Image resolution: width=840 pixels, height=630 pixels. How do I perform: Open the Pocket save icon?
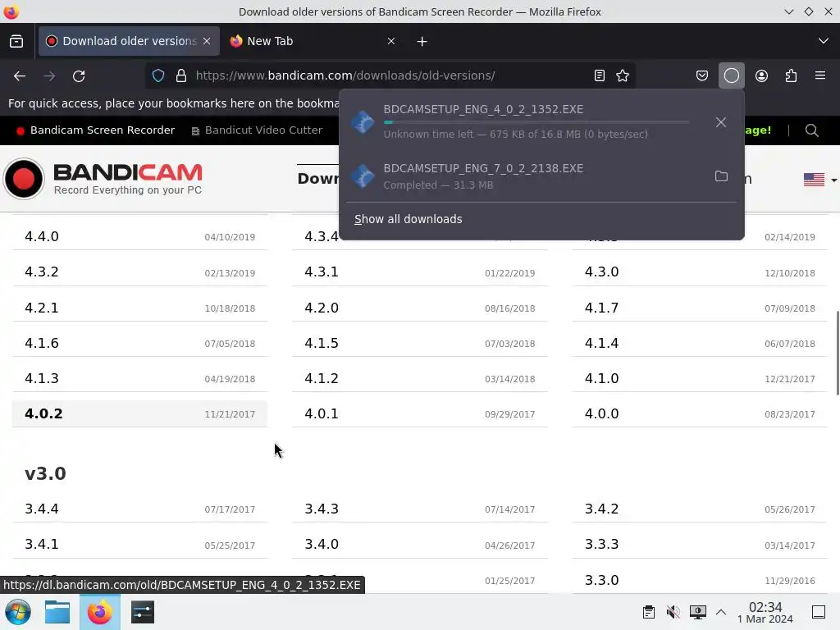tap(702, 75)
